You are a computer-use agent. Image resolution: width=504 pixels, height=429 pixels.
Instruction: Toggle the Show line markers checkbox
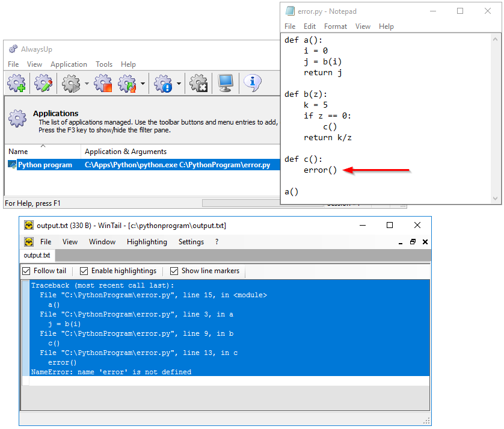174,271
